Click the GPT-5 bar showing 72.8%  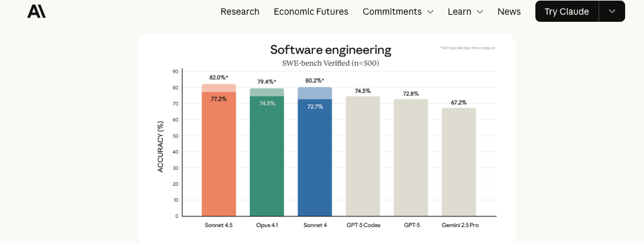click(x=411, y=157)
